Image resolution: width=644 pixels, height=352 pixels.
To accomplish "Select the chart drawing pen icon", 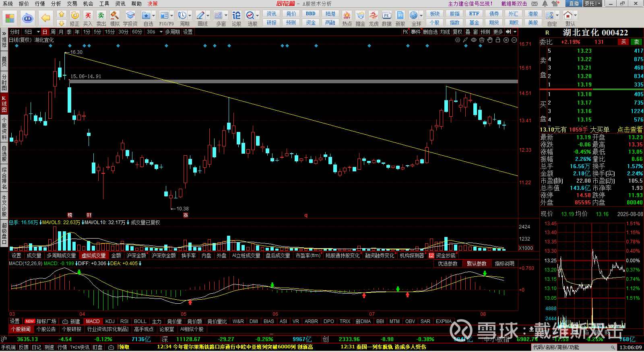I will (x=465, y=40).
